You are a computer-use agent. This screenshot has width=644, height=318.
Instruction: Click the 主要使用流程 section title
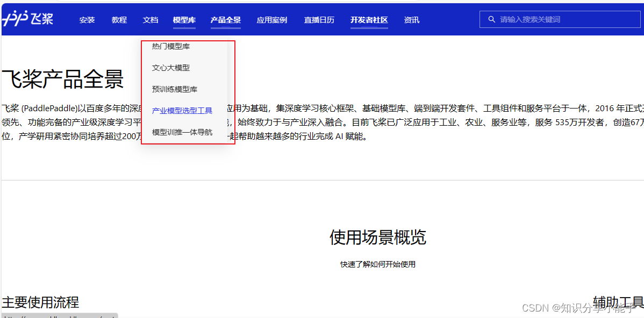click(x=40, y=302)
